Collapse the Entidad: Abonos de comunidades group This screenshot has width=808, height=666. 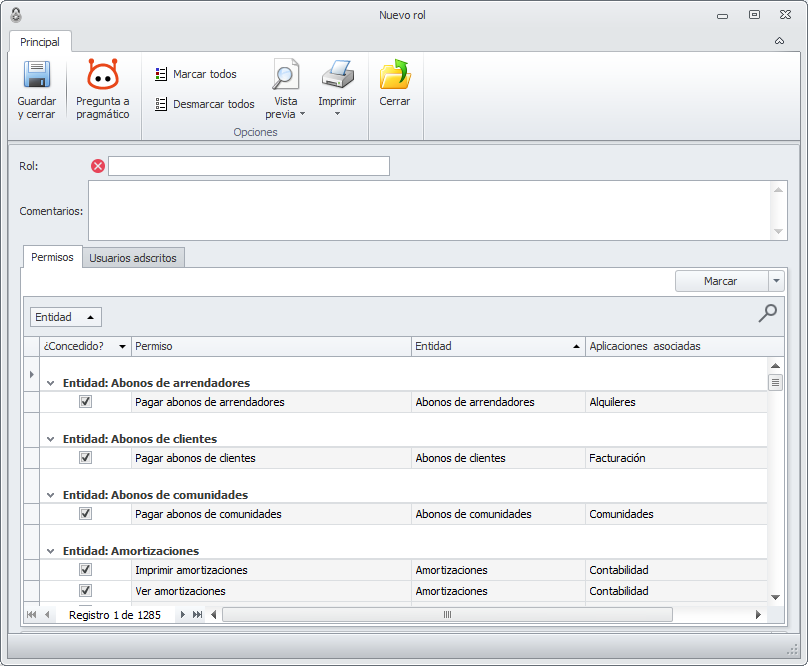point(50,495)
